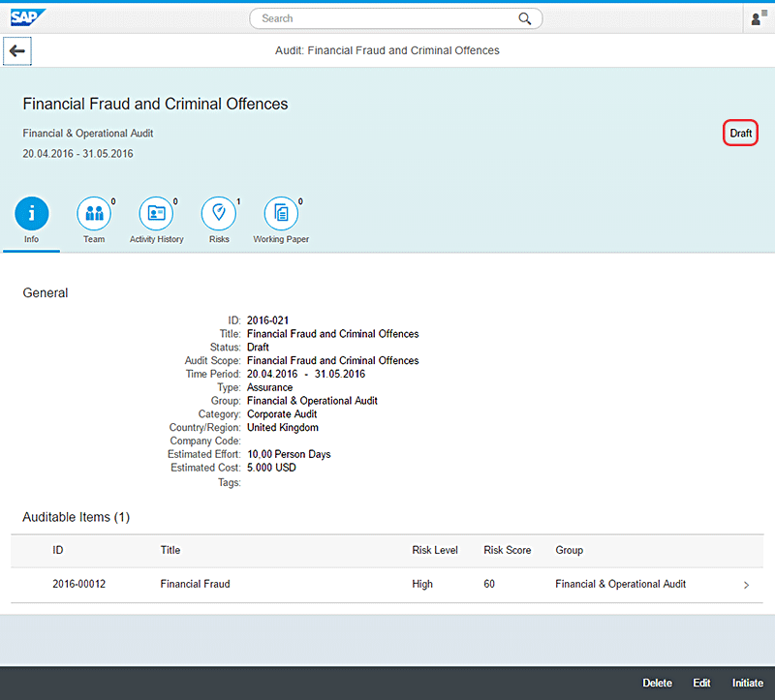775x700 pixels.
Task: Open the Risks shield icon
Action: (218, 213)
